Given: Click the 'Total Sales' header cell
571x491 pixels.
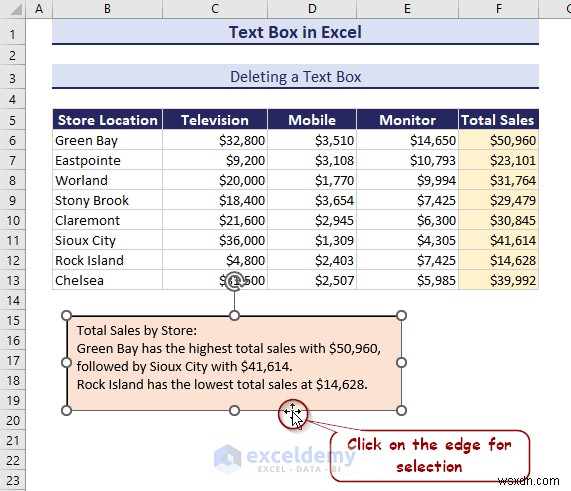Looking at the screenshot, I should [x=499, y=120].
